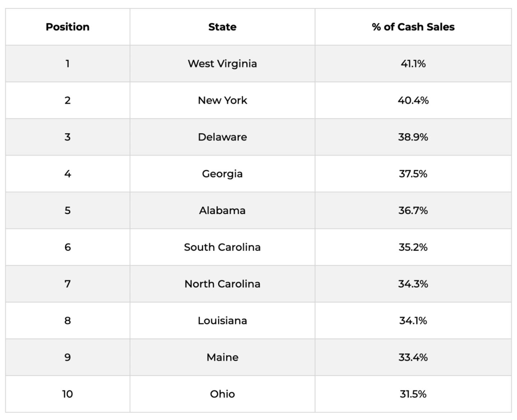517x420 pixels.
Task: Select the 40.4% value cell
Action: (413, 100)
